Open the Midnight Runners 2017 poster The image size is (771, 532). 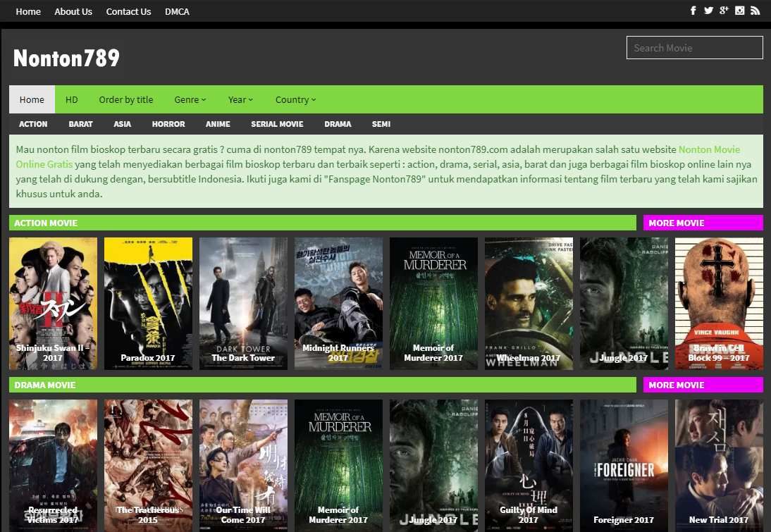[338, 304]
